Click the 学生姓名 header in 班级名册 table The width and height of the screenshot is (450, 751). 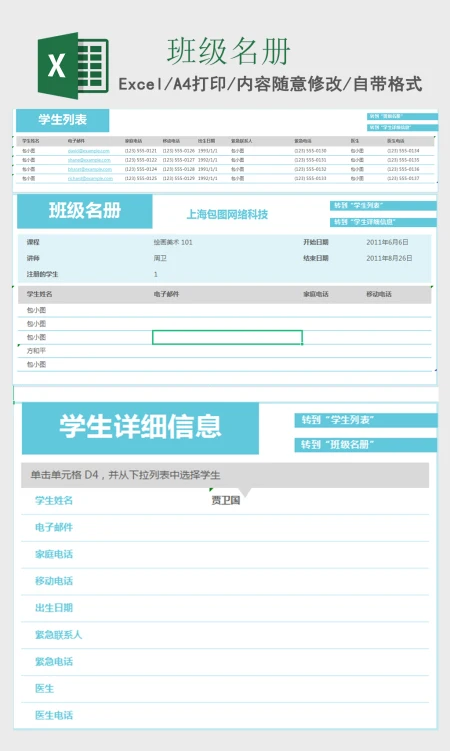(39, 294)
